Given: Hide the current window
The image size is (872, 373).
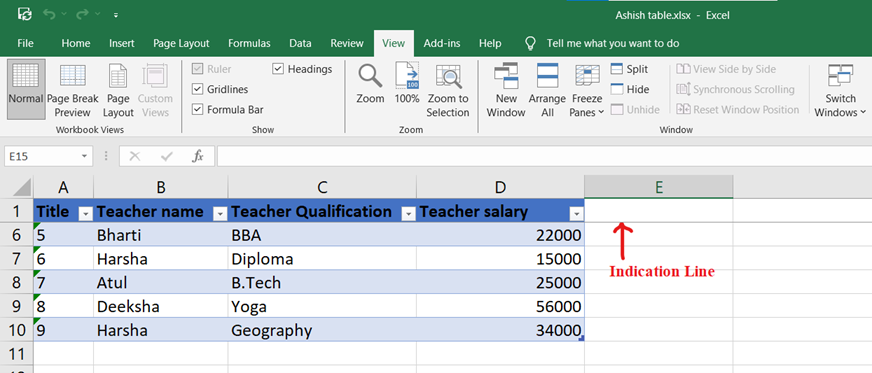Looking at the screenshot, I should pyautogui.click(x=630, y=89).
